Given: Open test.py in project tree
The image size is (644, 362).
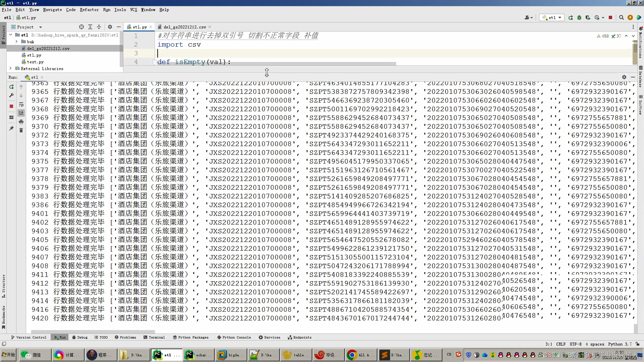Looking at the screenshot, I should click(35, 62).
